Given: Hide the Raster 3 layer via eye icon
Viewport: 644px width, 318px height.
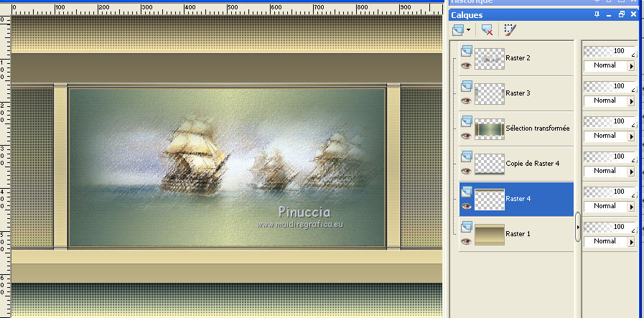Looking at the screenshot, I should [x=466, y=100].
